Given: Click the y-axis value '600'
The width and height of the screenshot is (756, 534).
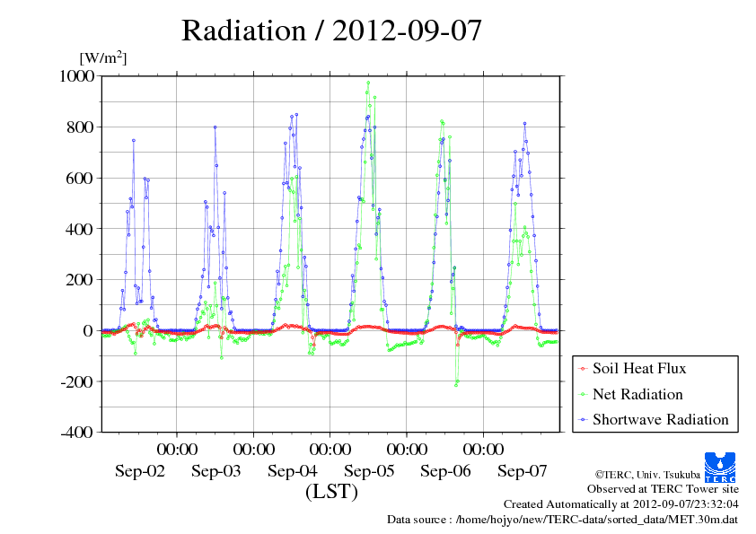Looking at the screenshot, I should pyautogui.click(x=80, y=178).
